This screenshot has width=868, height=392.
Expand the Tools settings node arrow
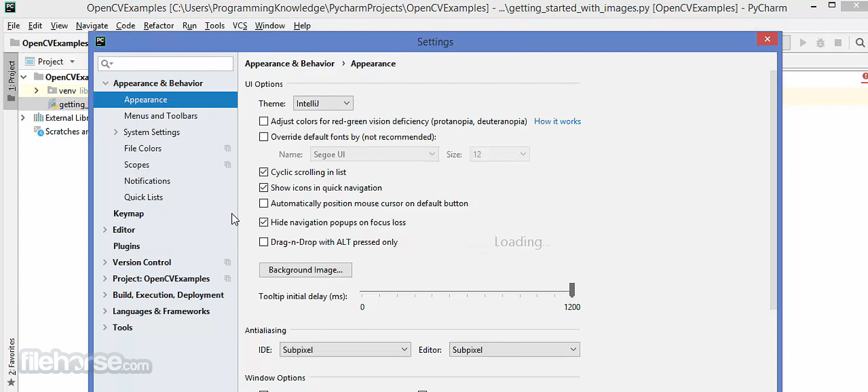(105, 327)
